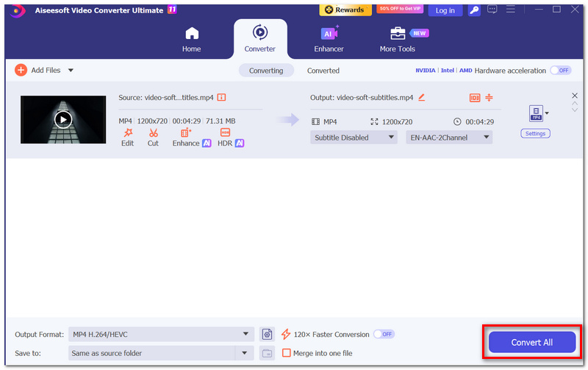Click the lightning Faster Conversion icon

[286, 334]
